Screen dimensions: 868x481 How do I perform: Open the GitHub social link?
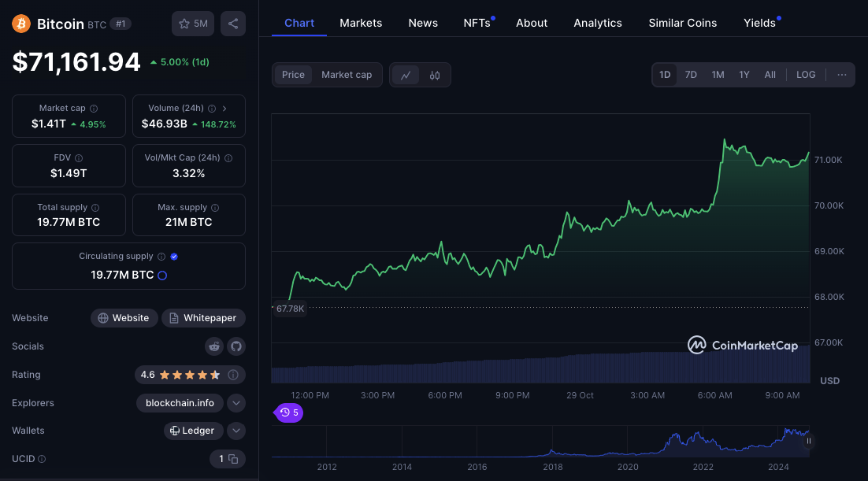point(236,346)
